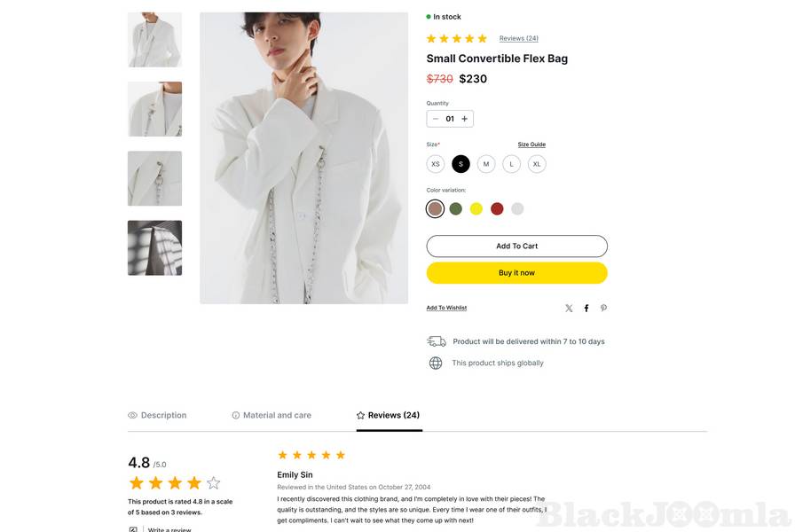
Task: Click the delivery truck icon
Action: [x=437, y=341]
